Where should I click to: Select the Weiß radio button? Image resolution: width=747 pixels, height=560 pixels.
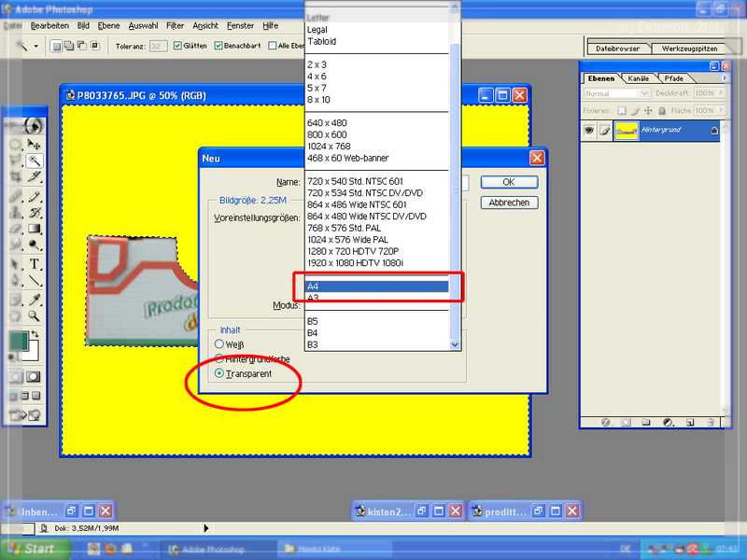pyautogui.click(x=219, y=343)
